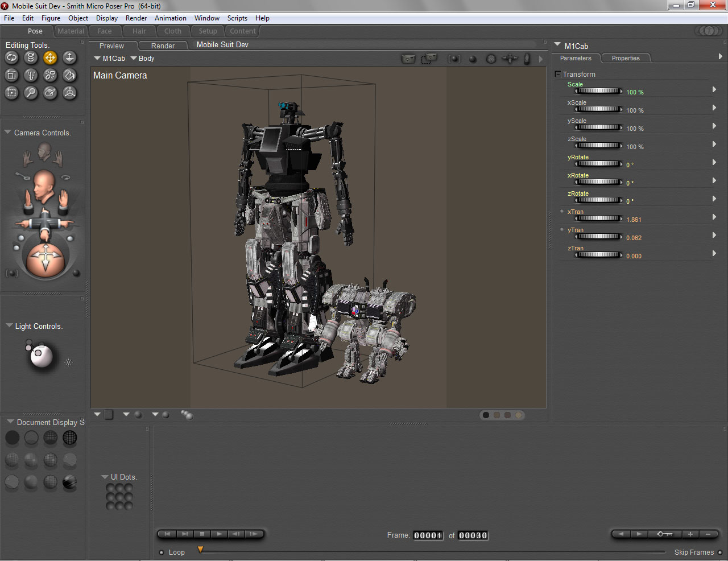The image size is (728, 561).
Task: Click the xScale parameter dial
Action: pyautogui.click(x=598, y=109)
